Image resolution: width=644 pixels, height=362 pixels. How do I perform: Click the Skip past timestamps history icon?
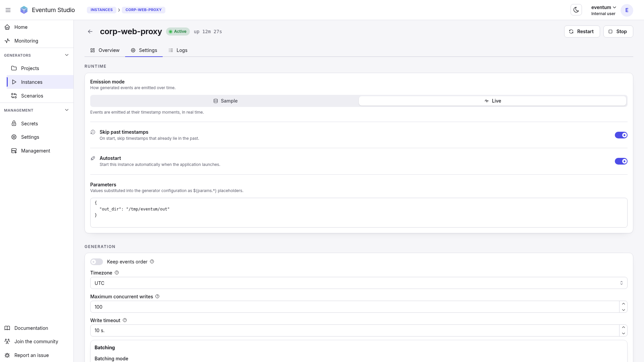point(93,132)
